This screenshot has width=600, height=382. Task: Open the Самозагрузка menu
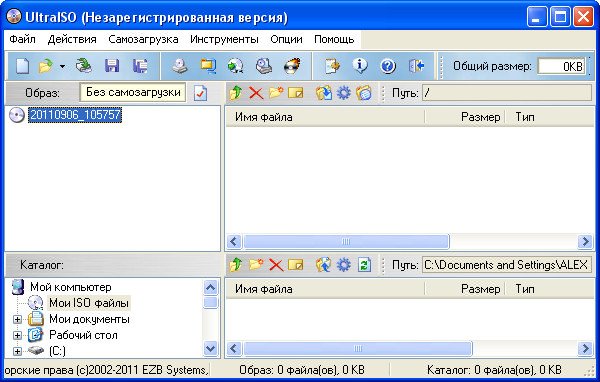tap(143, 39)
